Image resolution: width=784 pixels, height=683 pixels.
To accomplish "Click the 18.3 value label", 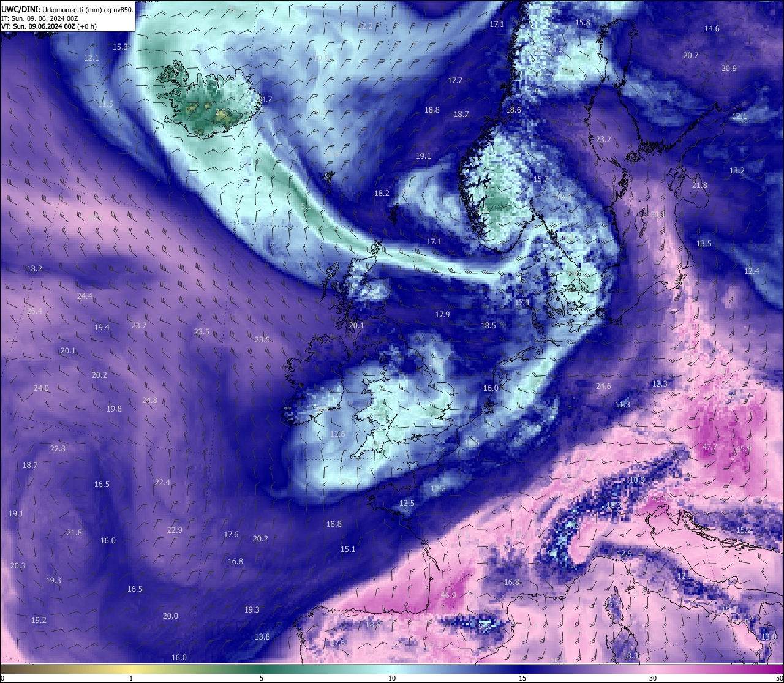I will [630, 655].
